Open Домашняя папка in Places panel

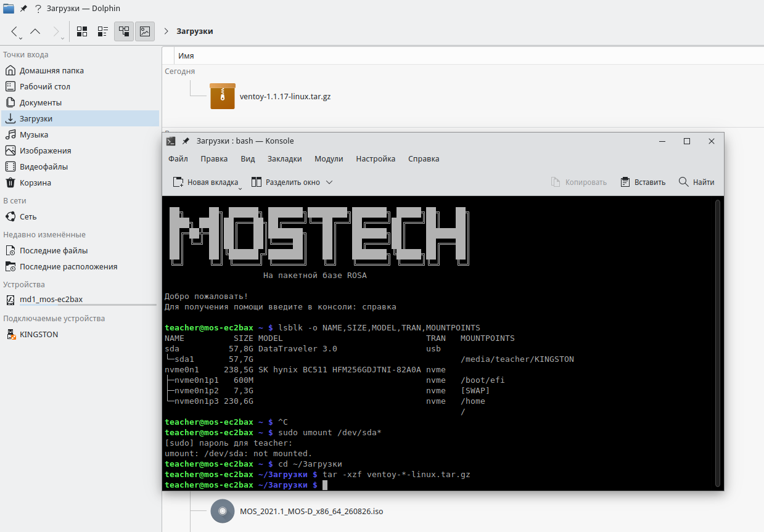pos(80,70)
